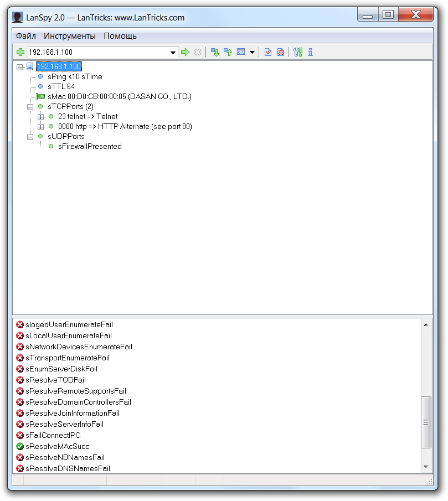This screenshot has width=448, height=501.
Task: Click the green bullet icon beside sTCPPorts
Action: click(40, 106)
